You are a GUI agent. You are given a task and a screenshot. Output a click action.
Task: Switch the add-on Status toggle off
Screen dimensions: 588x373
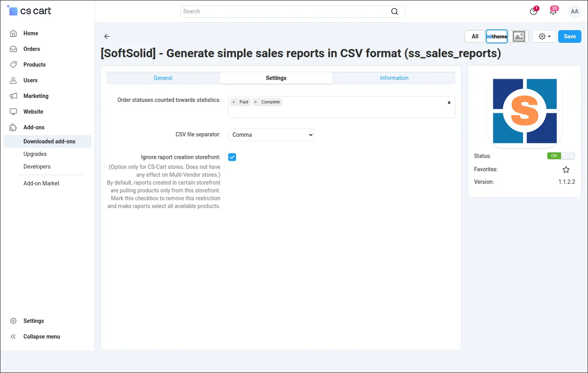(x=561, y=156)
